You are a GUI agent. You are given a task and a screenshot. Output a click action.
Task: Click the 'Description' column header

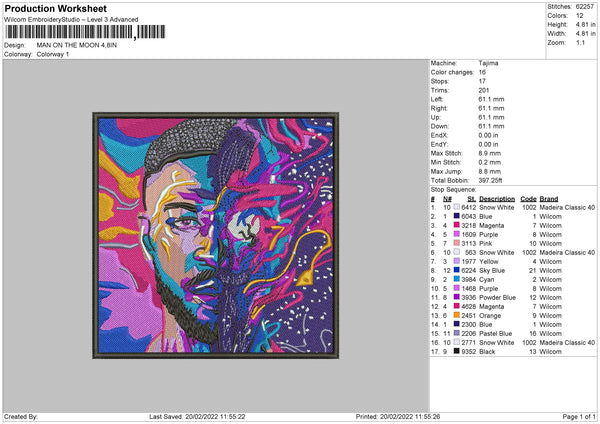click(497, 199)
